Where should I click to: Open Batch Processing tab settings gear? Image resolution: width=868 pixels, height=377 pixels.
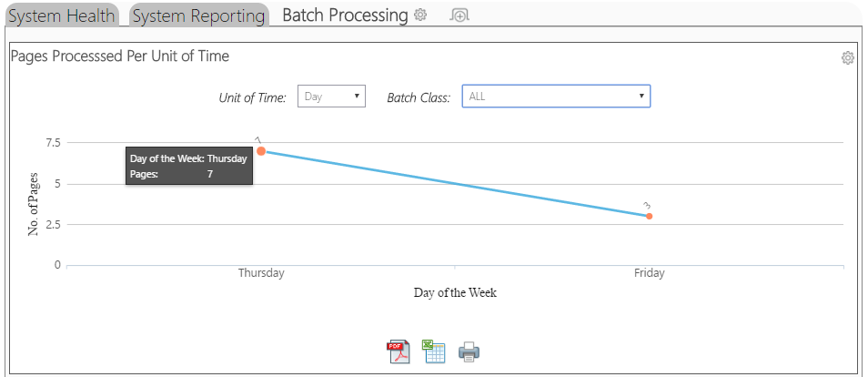420,15
